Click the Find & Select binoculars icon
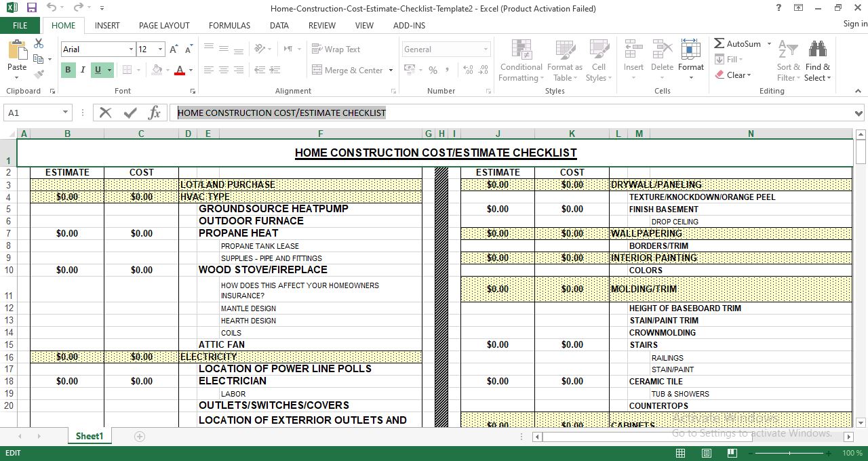Screen dimensions: 868x461 (x=817, y=51)
